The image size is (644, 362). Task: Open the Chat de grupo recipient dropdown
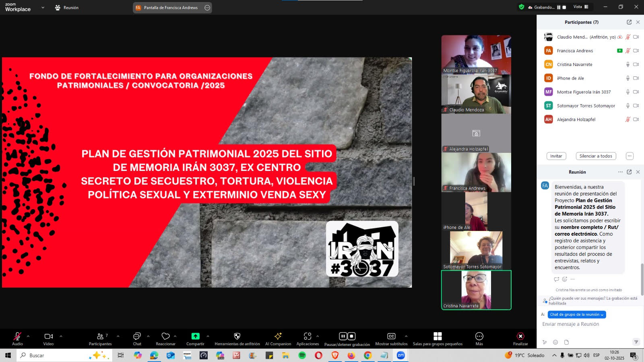tap(576, 315)
